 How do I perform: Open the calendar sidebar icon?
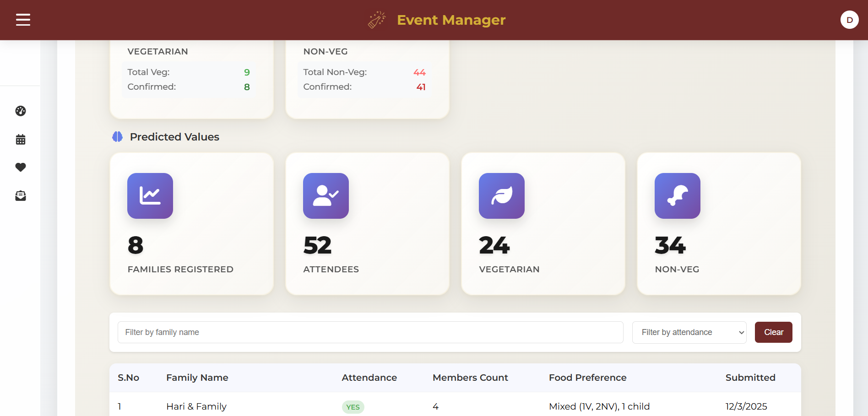tap(21, 140)
